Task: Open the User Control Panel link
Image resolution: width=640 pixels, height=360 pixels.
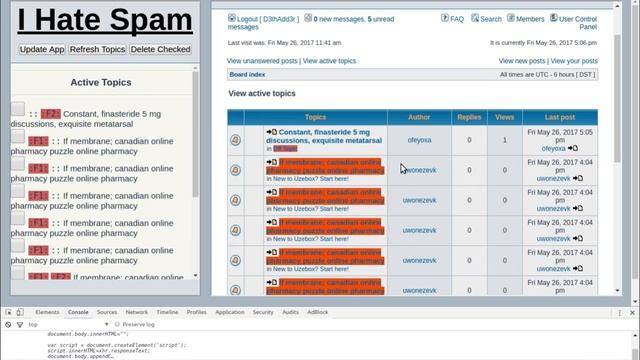Action: point(578,23)
